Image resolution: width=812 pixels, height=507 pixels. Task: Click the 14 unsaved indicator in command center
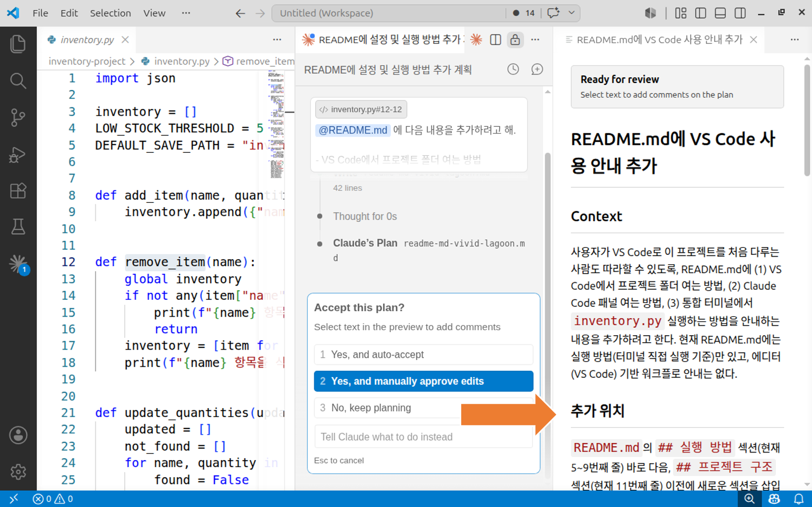pos(524,13)
